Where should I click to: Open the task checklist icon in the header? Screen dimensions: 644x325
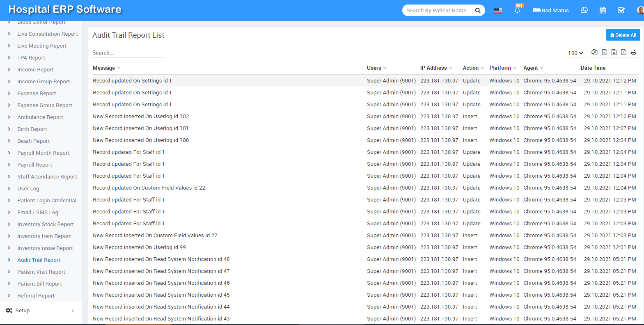[621, 10]
